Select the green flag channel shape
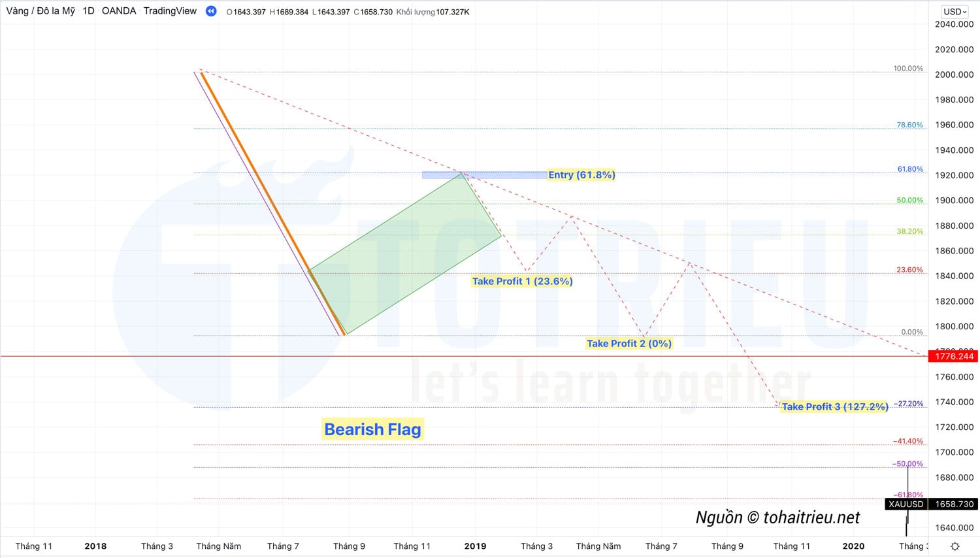This screenshot has width=980, height=558. click(405, 255)
